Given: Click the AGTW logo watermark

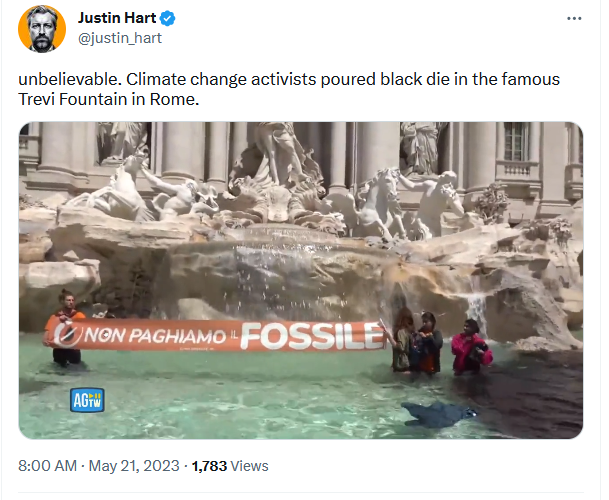Looking at the screenshot, I should [87, 400].
